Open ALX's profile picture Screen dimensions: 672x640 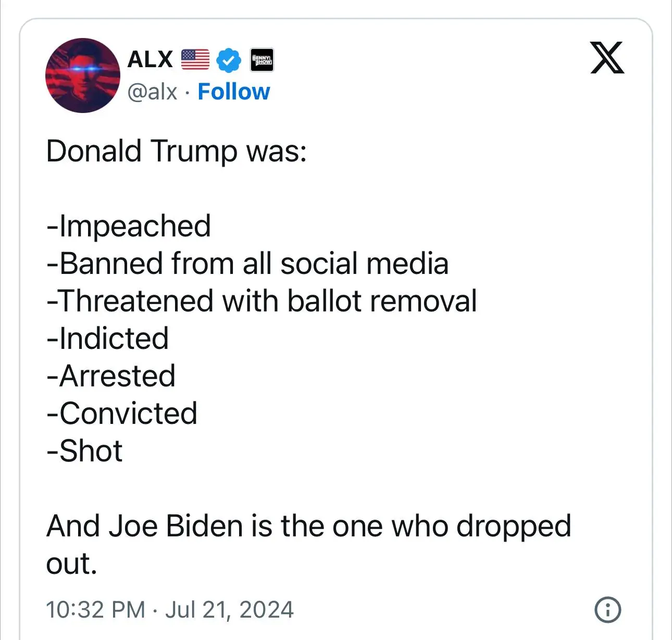(x=83, y=76)
